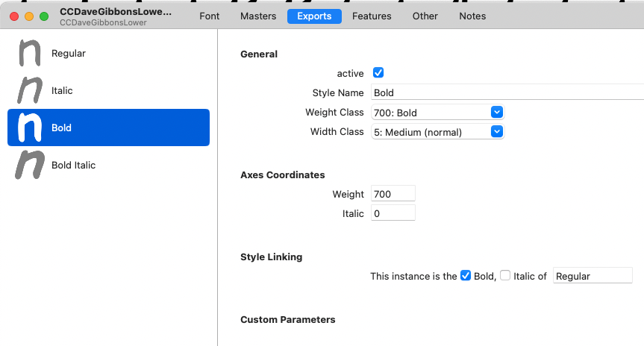The image size is (644, 346).
Task: Select the Other tab
Action: point(425,16)
